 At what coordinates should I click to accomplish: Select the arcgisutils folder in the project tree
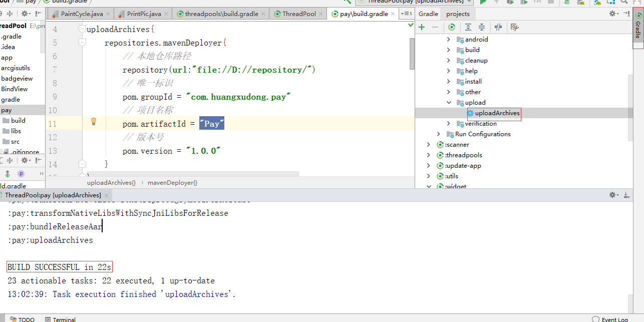[16, 68]
